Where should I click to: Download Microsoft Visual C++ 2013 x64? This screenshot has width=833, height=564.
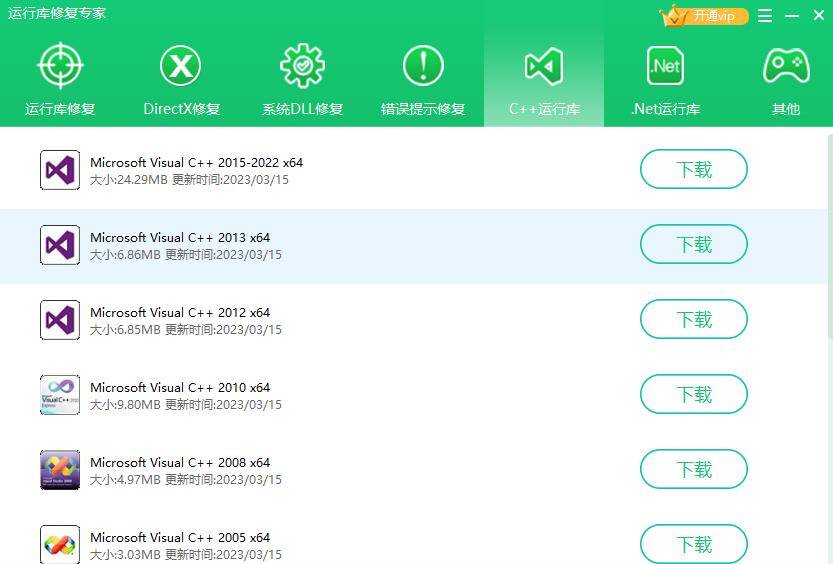pos(694,244)
